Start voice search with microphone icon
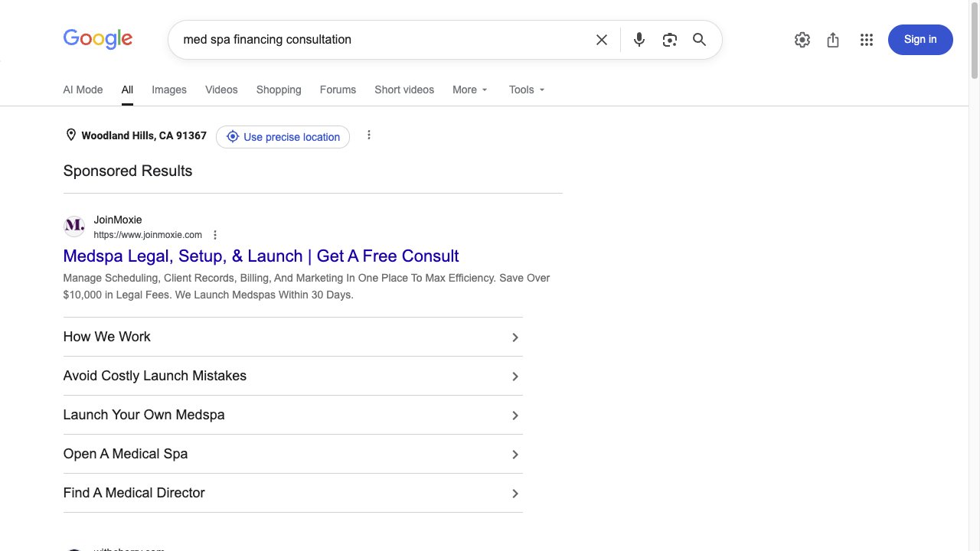This screenshot has height=551, width=980. tap(639, 40)
